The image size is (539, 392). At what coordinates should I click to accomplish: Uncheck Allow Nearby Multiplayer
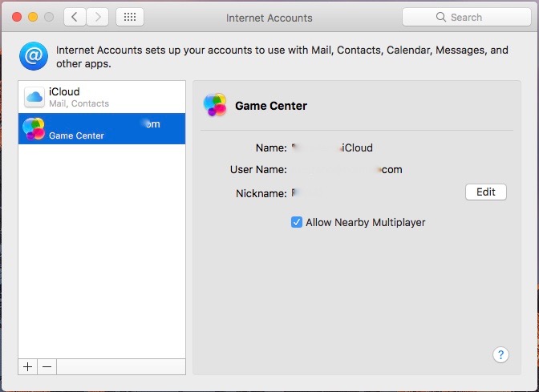point(296,222)
